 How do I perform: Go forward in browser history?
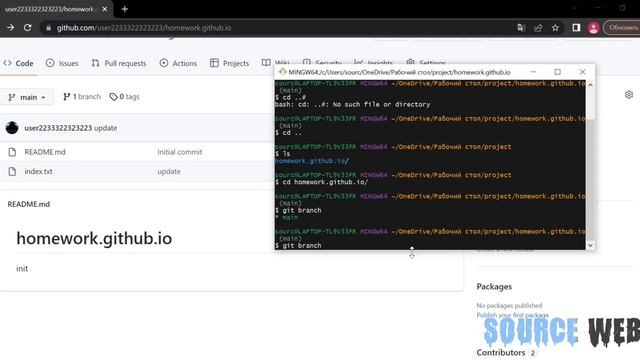click(x=11, y=28)
